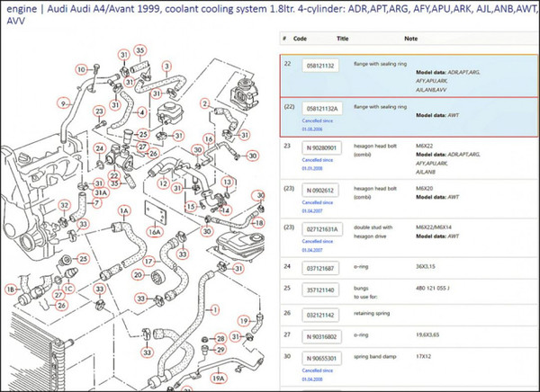Click diagram callout 19
540x392 pixels.
(244, 321)
